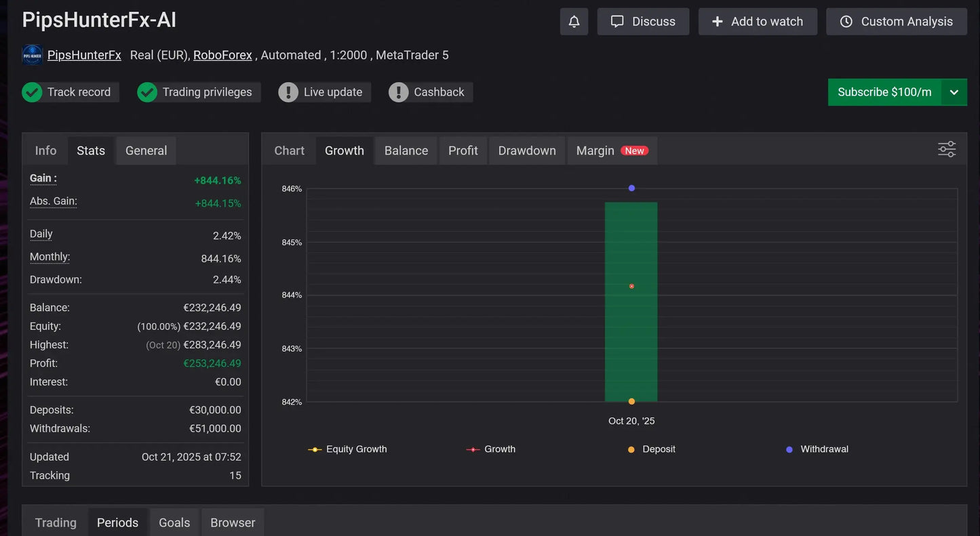The width and height of the screenshot is (980, 536).
Task: Click the Live update exclamation icon
Action: click(288, 92)
